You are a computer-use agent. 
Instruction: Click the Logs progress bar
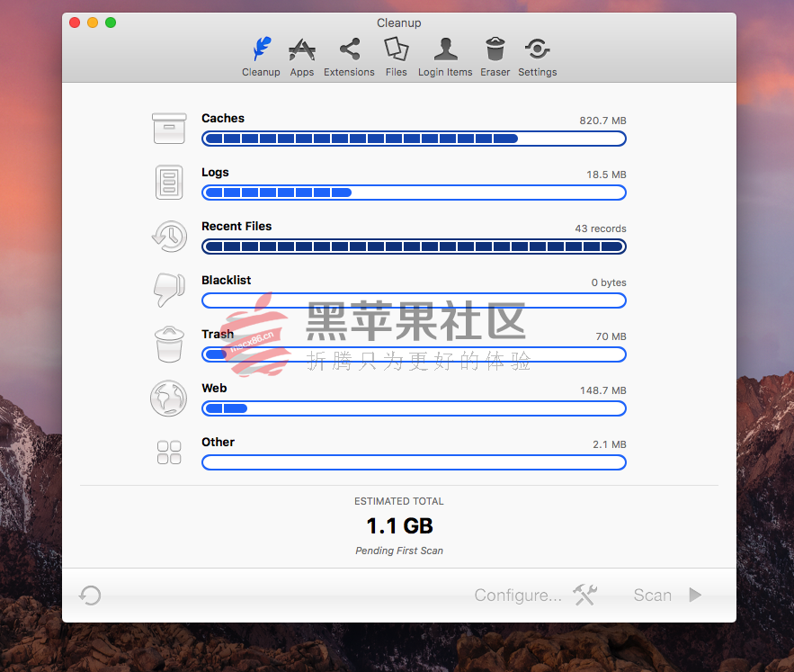point(414,193)
